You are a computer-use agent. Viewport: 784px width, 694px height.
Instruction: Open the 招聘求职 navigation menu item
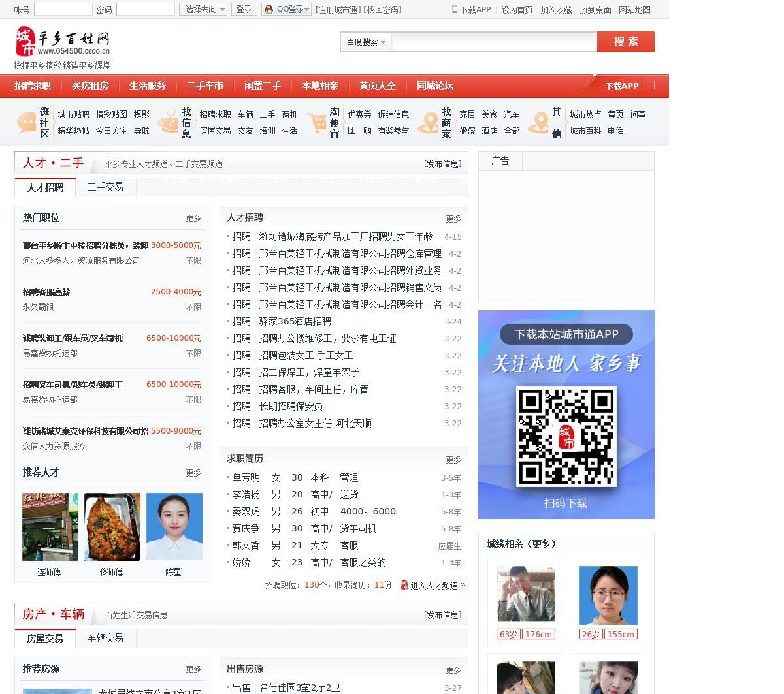point(33,86)
